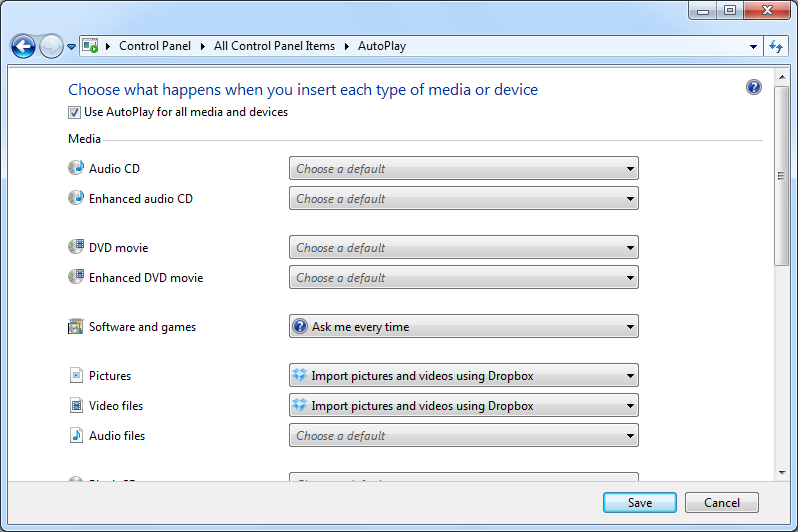Viewport: 798px width, 532px height.
Task: Go back with the Back arrow button
Action: [23, 46]
